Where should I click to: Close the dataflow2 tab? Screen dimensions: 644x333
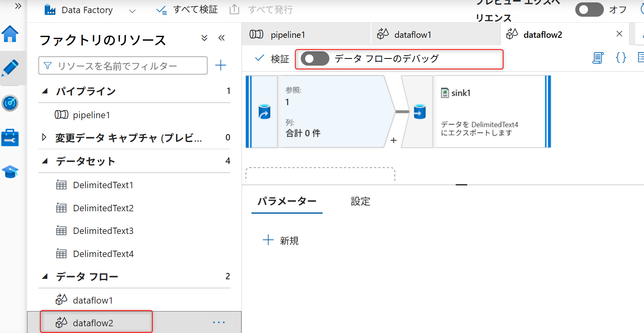(619, 34)
